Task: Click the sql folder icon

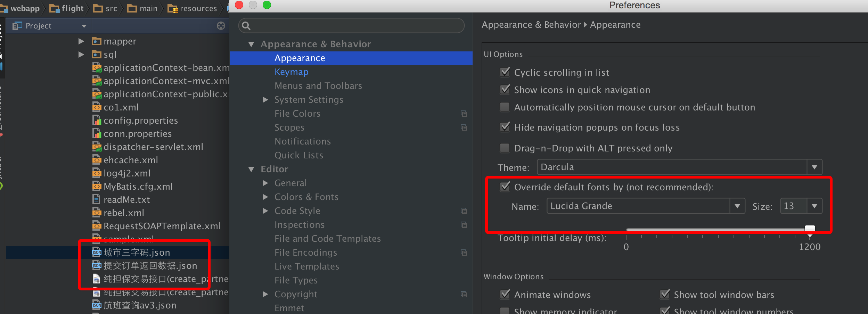Action: tap(96, 55)
